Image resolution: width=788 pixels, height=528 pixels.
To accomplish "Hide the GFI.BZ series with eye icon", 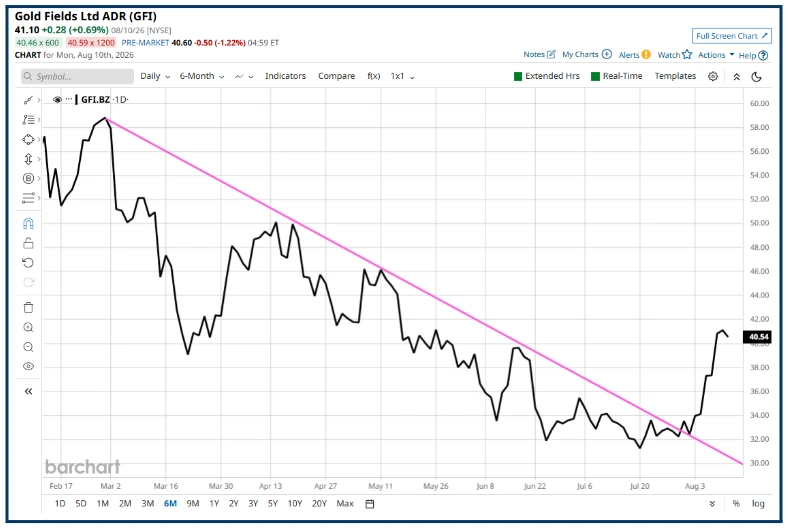I will click(57, 99).
